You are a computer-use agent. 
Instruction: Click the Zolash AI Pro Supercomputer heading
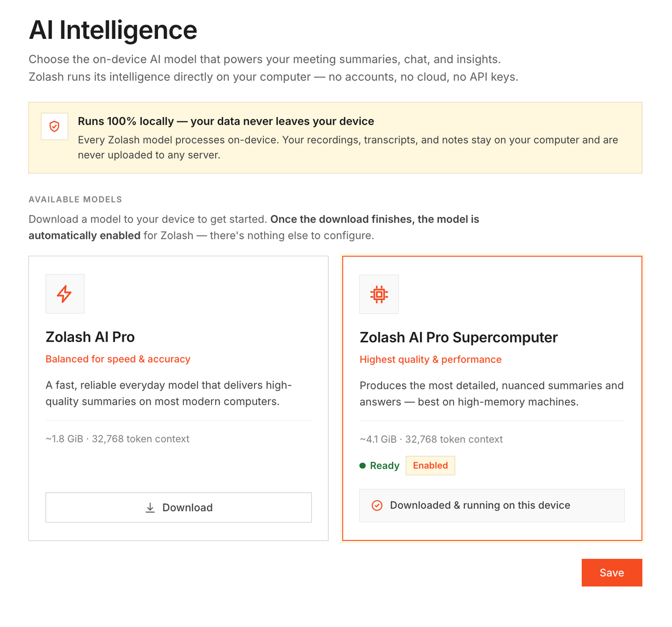tap(458, 337)
